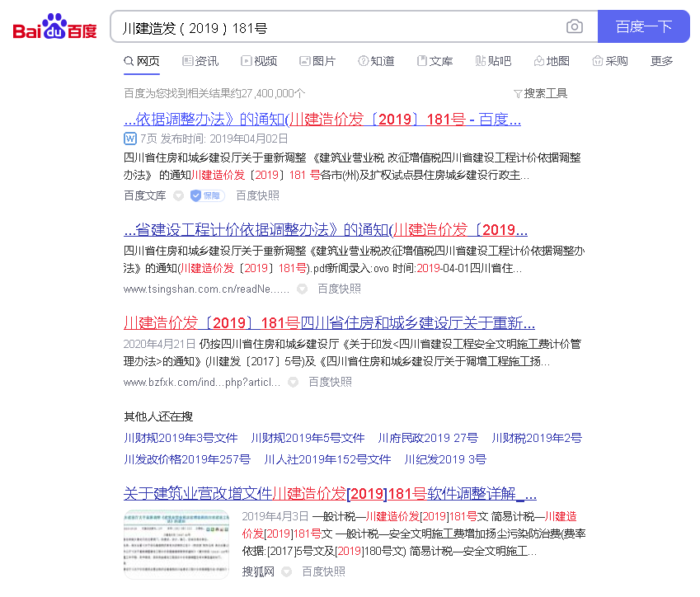Search related 川纪发2019 3号
This screenshot has width=700, height=597.
(445, 459)
